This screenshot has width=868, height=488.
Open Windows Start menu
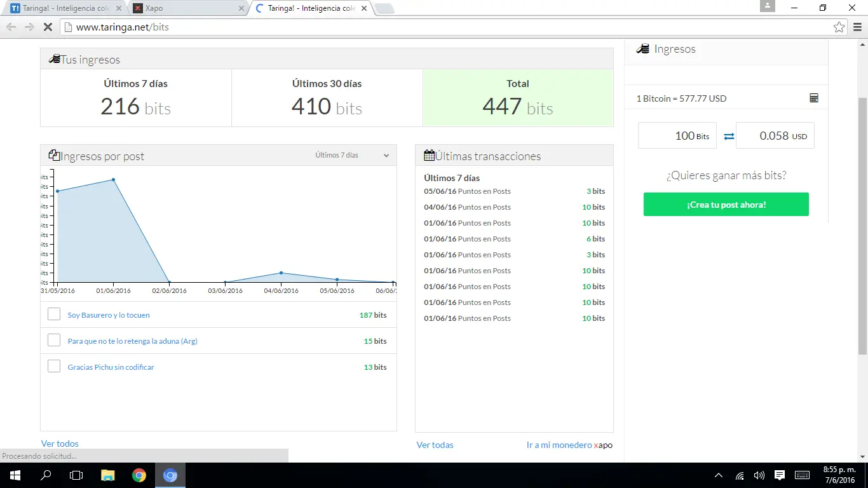[x=15, y=475]
